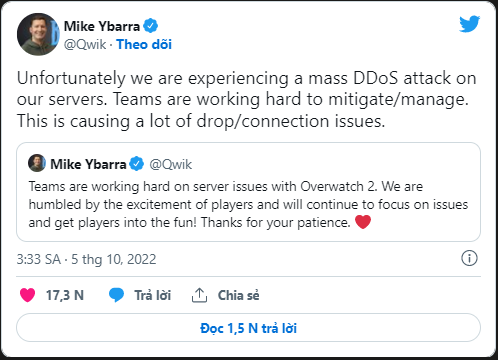The image size is (498, 360).
Task: Click the info icon next to the date
Action: [469, 258]
